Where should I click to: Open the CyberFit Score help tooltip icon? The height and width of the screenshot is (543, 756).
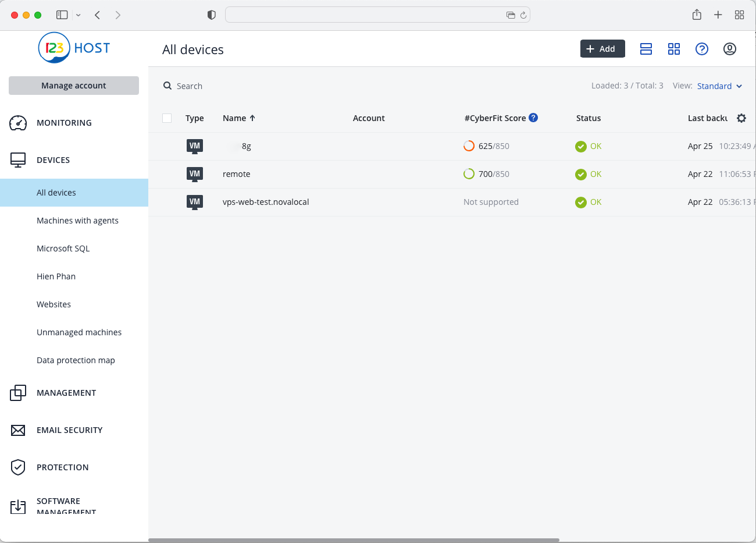(x=533, y=118)
